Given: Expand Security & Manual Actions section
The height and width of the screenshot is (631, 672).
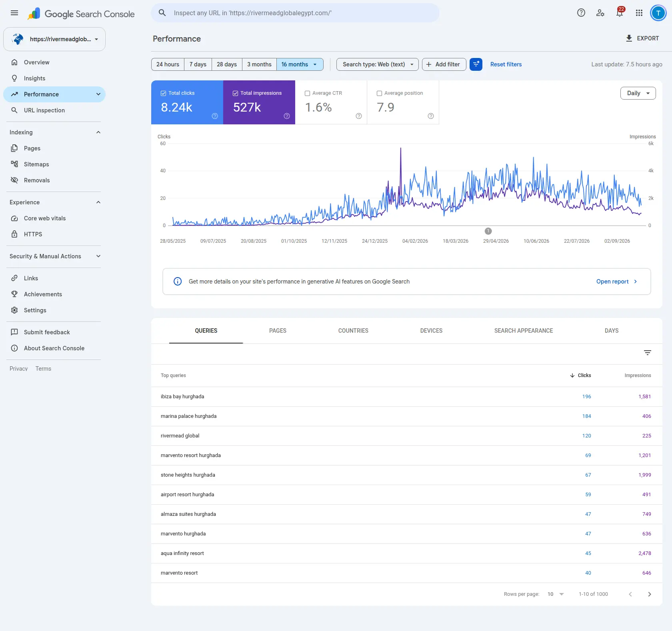Looking at the screenshot, I should point(98,256).
